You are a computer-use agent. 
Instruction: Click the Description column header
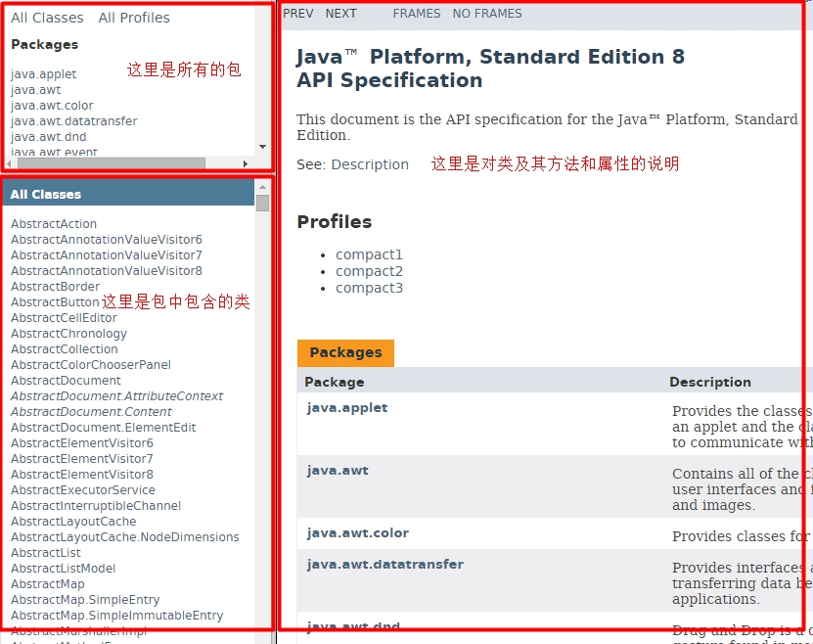point(710,382)
